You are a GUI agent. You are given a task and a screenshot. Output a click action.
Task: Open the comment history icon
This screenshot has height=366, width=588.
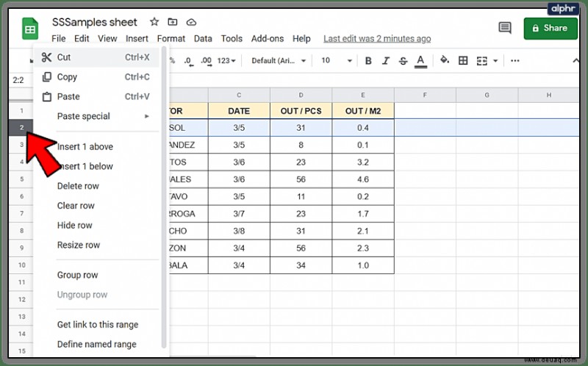(505, 28)
